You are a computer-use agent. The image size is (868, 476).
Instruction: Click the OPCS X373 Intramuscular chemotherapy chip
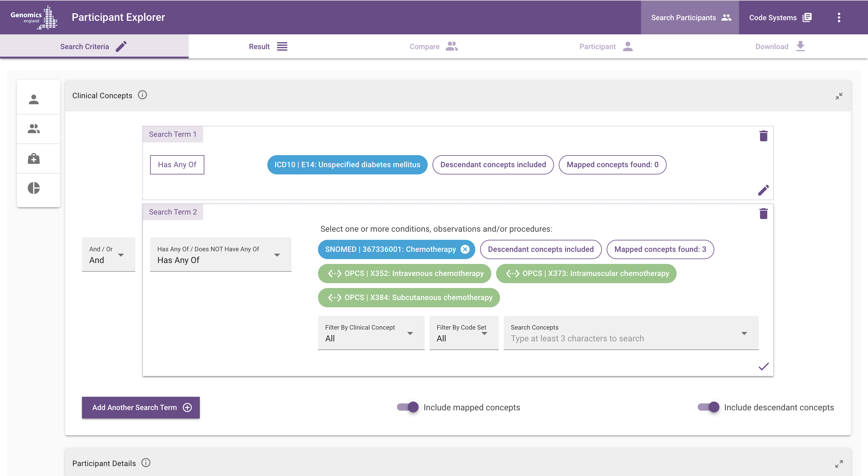click(x=586, y=274)
